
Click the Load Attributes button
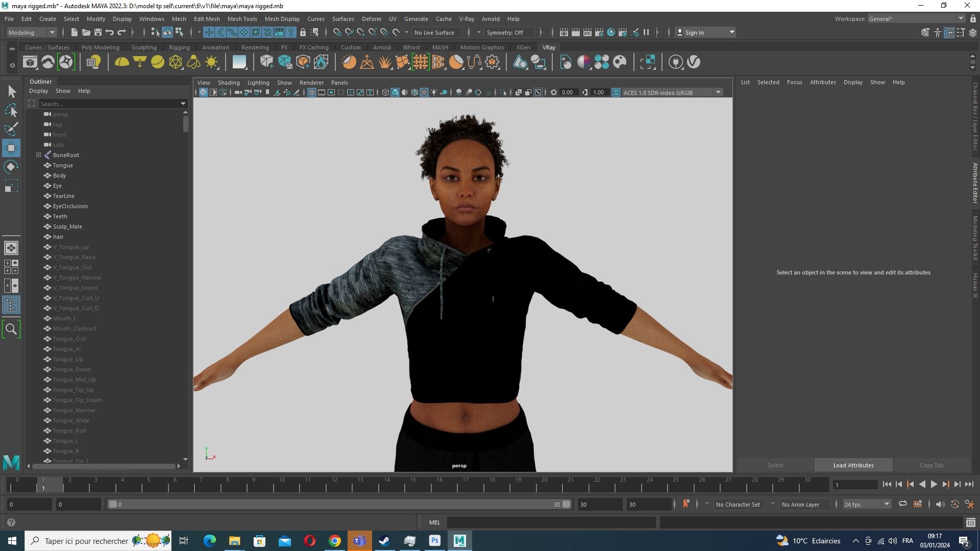(x=853, y=465)
